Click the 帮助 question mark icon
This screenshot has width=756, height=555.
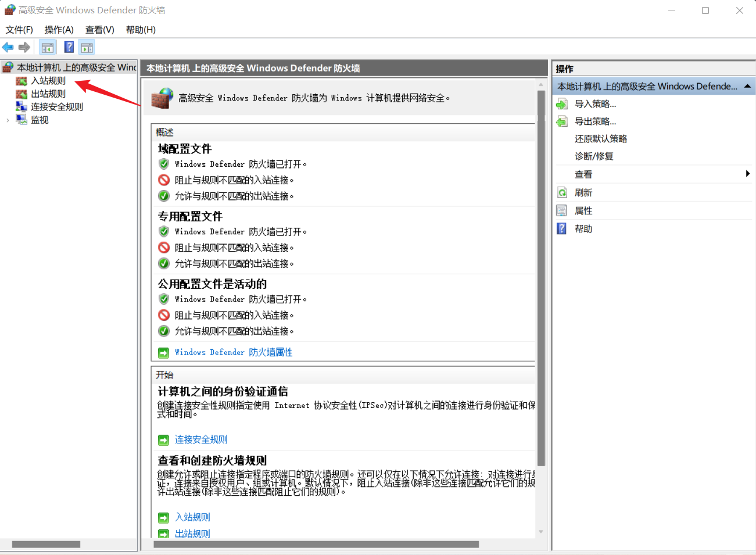[562, 229]
